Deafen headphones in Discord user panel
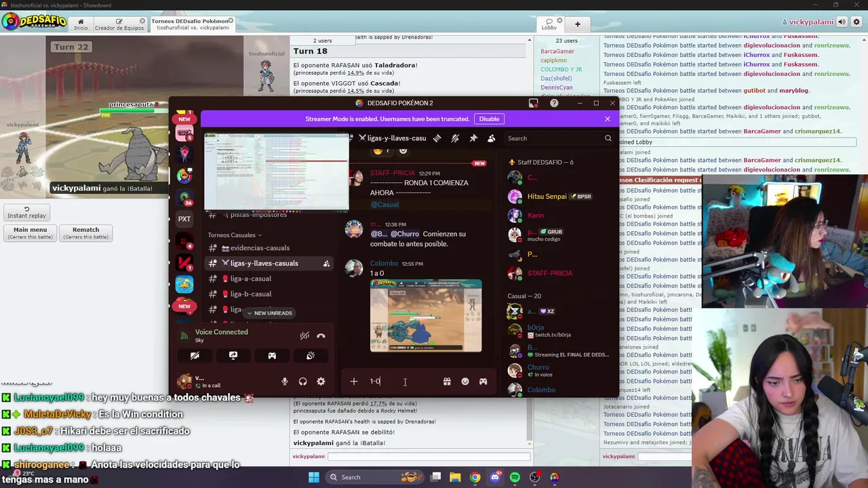The width and height of the screenshot is (868, 488). pos(303,382)
